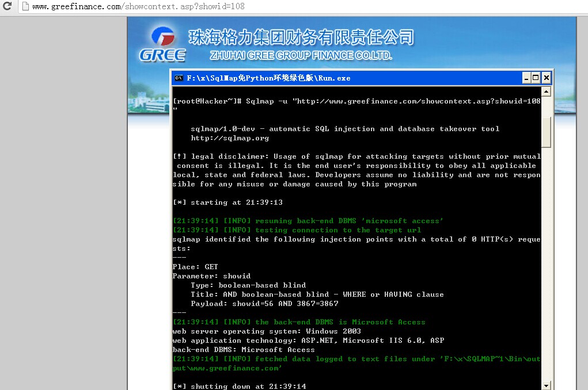The height and width of the screenshot is (390, 588).
Task: Click the browser reload icon
Action: (x=7, y=6)
